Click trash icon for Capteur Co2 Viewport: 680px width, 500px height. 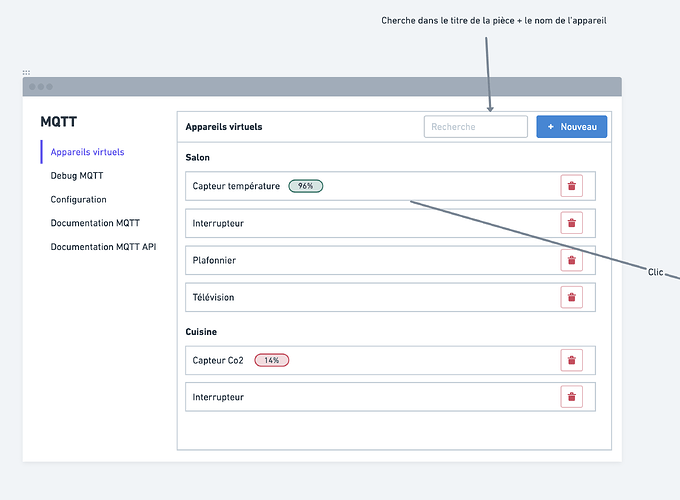(571, 360)
